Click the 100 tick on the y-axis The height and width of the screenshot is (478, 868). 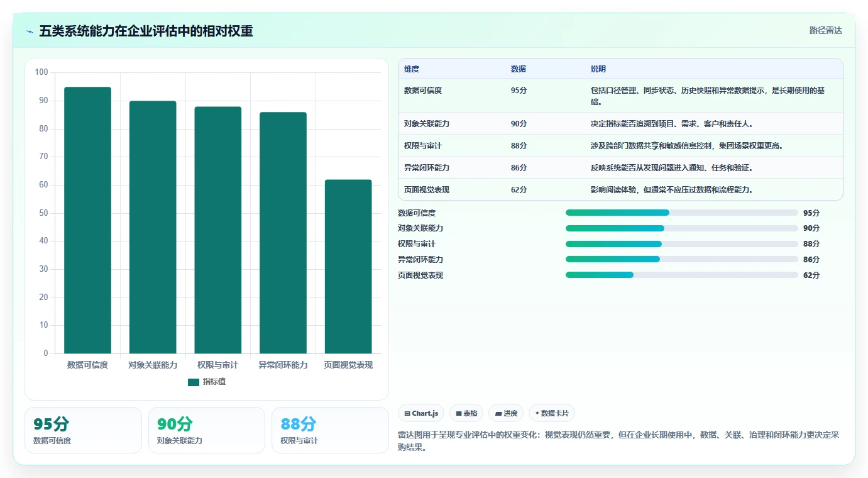pyautogui.click(x=41, y=72)
